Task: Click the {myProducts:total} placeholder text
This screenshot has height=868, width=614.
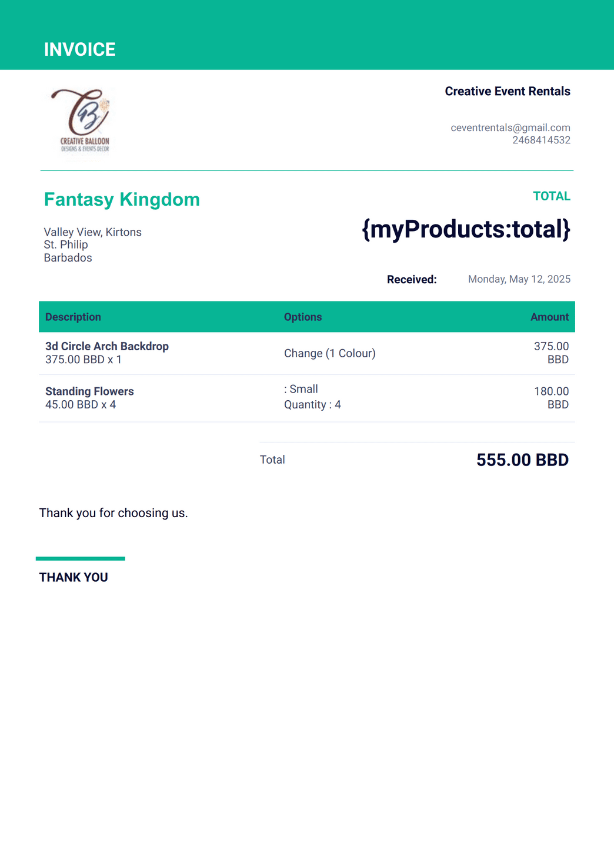Action: [466, 229]
